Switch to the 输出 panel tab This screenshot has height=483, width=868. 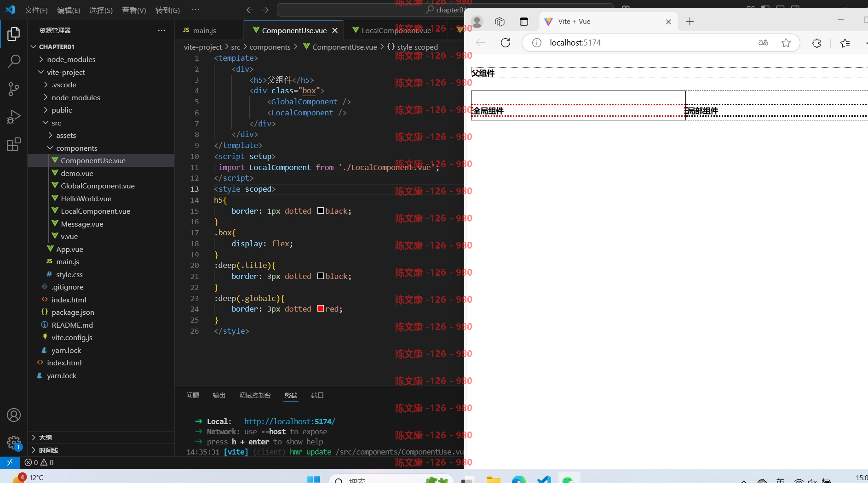click(x=219, y=395)
